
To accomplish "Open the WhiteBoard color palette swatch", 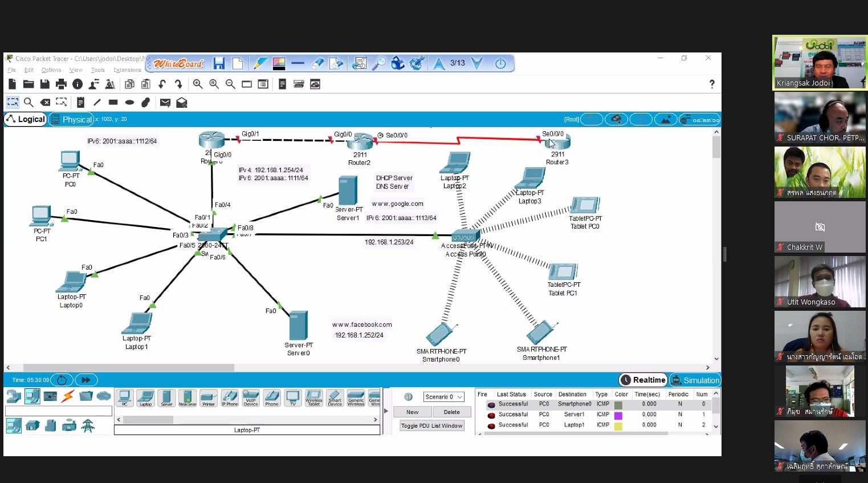I will tap(279, 63).
